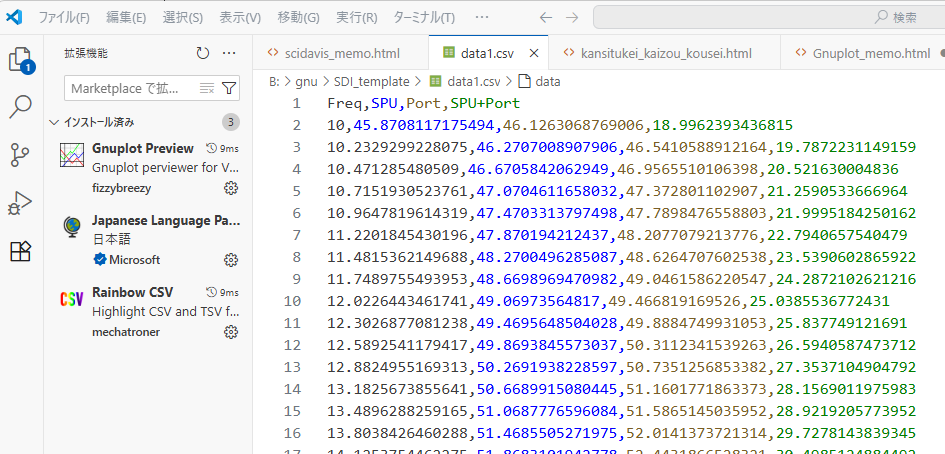Open the Search view icon
The image size is (945, 454).
(21, 107)
